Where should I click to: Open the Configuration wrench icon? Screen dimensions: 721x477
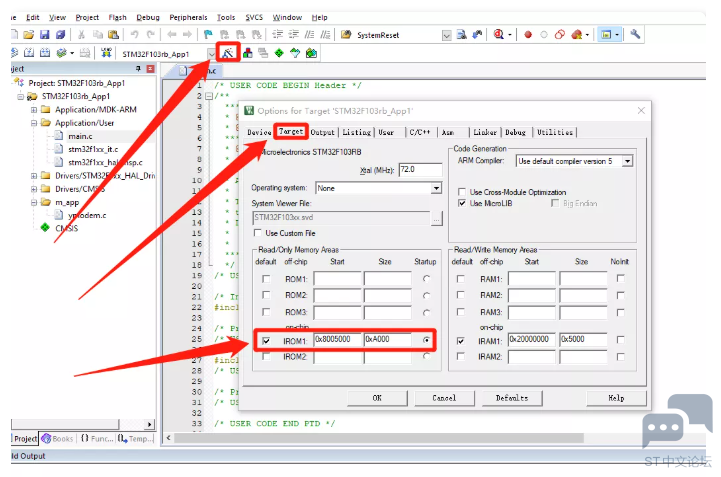click(635, 34)
